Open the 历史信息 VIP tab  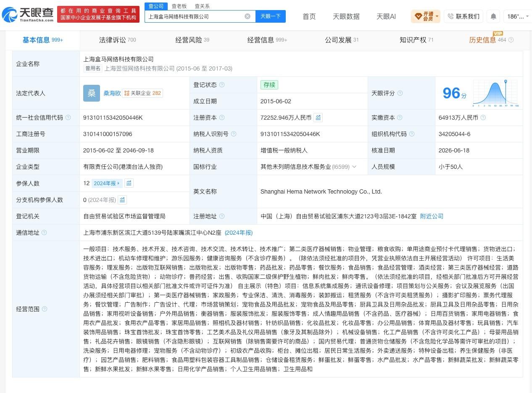(487, 40)
